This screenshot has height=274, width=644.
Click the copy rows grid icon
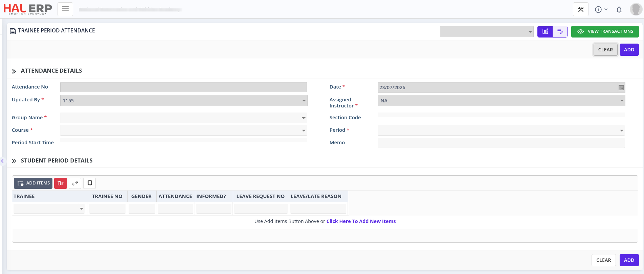pyautogui.click(x=89, y=183)
